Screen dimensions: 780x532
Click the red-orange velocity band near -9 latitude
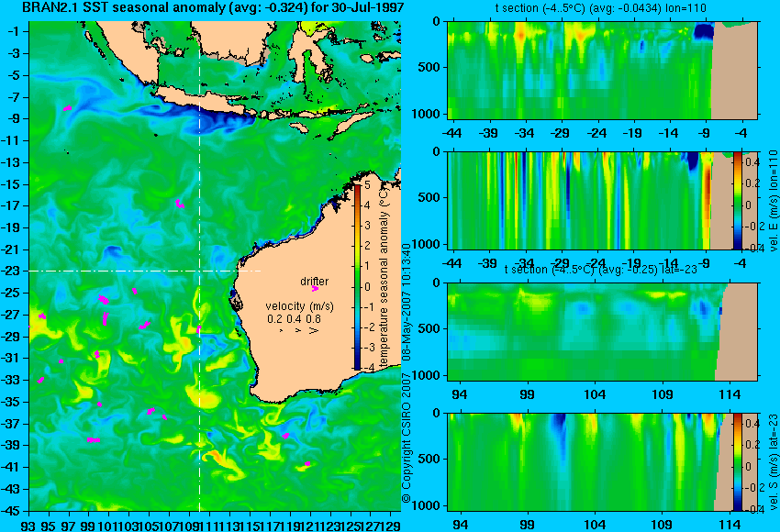click(706, 199)
